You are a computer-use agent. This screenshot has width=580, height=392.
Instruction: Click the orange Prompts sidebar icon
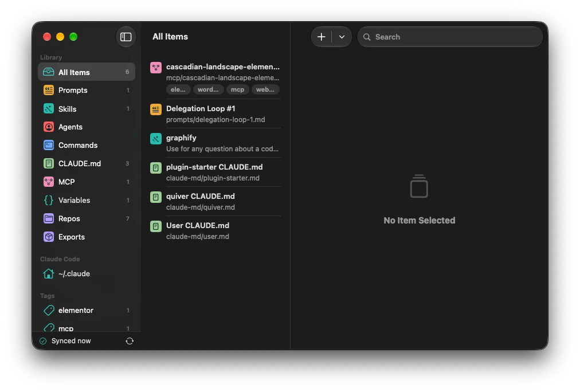point(49,90)
